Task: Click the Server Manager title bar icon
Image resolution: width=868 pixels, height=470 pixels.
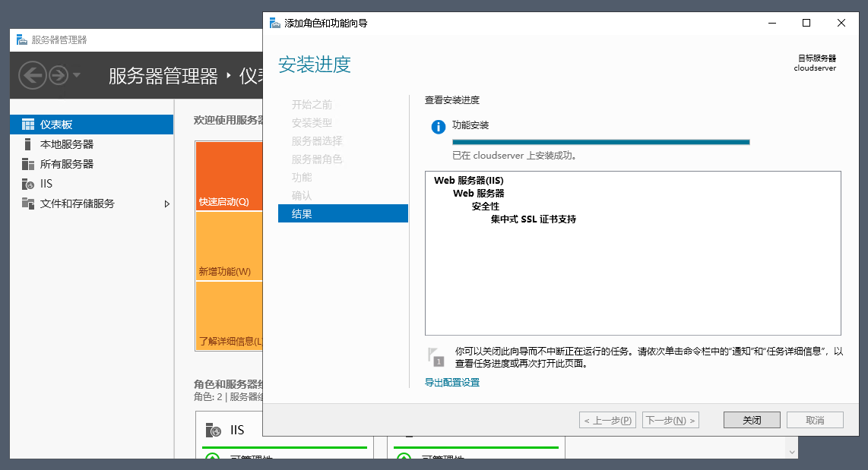Action: click(21, 39)
